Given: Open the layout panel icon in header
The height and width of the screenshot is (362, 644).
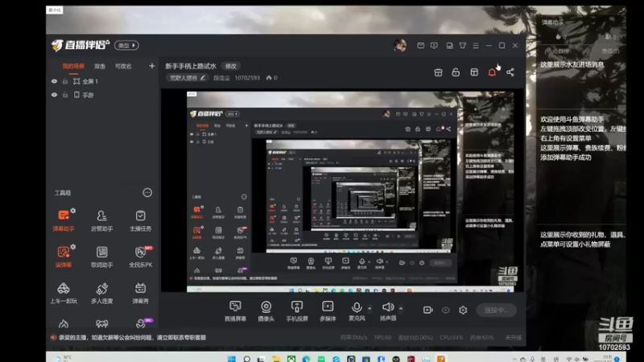Looking at the screenshot, I should coord(474,72).
